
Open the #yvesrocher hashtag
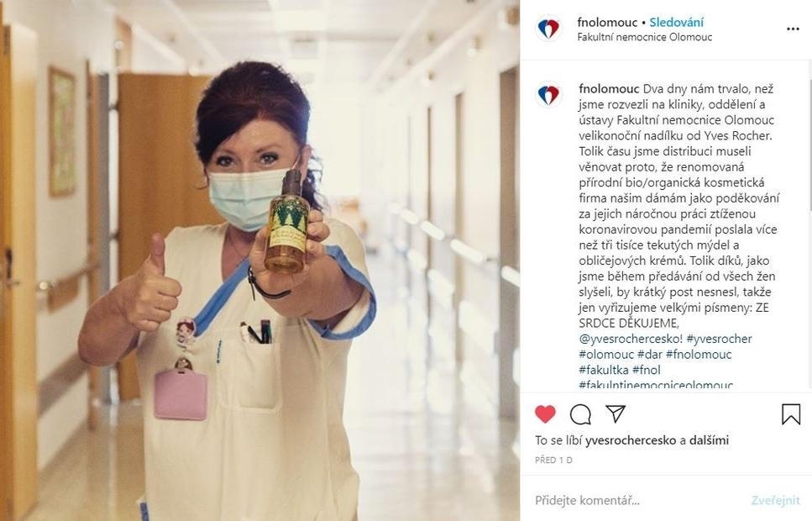719,339
